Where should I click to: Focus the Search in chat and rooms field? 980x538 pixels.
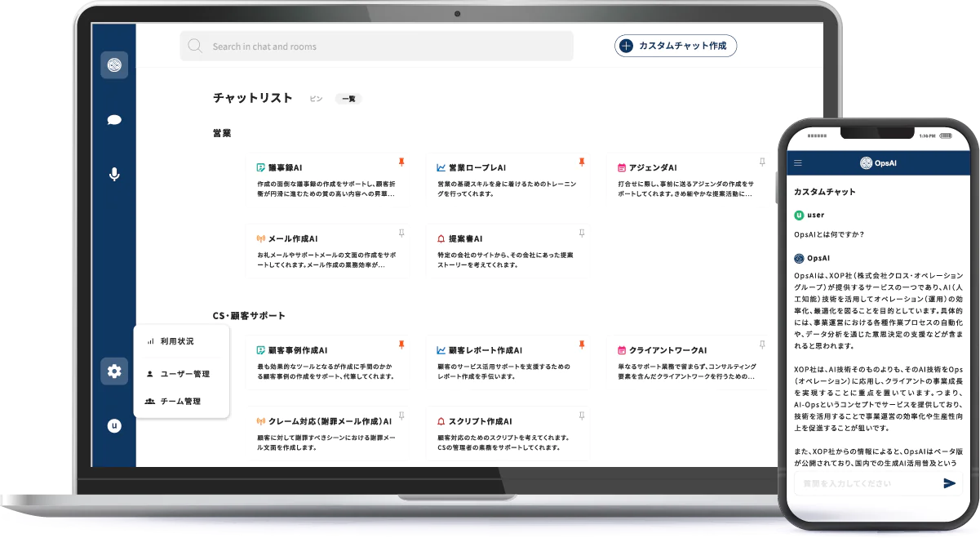coord(376,46)
